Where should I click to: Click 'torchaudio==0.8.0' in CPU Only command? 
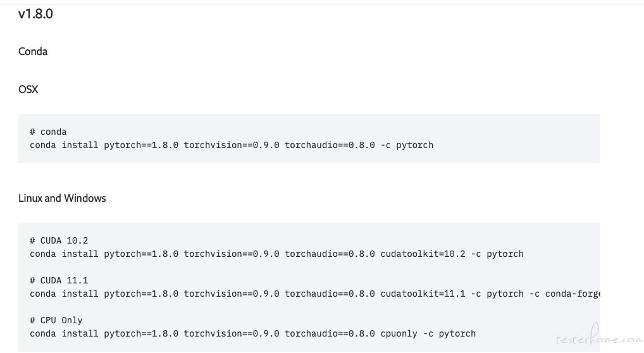[x=330, y=333]
